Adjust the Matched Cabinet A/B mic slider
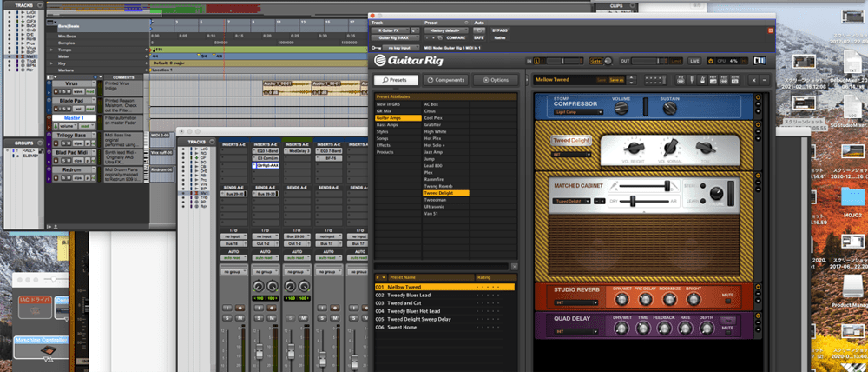The height and width of the screenshot is (372, 868). click(x=644, y=186)
